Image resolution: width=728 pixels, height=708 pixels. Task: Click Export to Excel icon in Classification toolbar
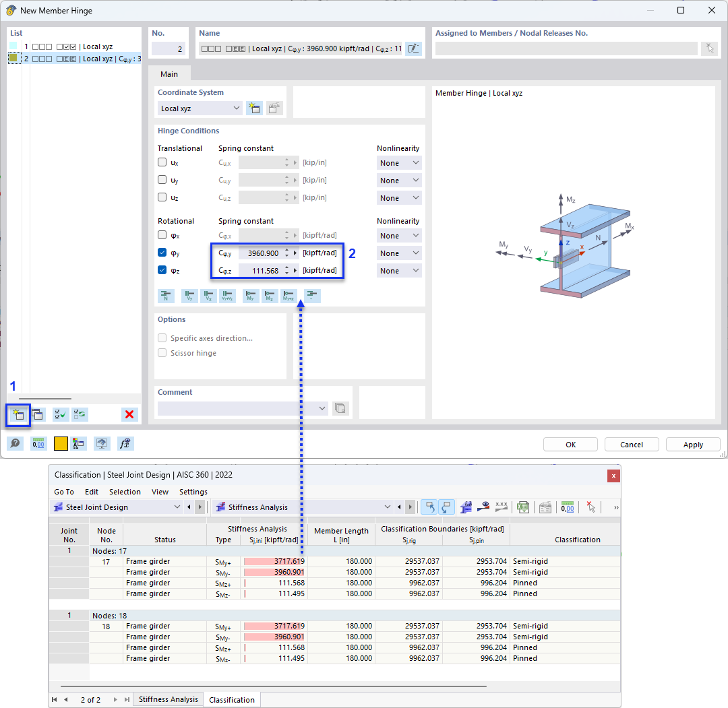(523, 507)
